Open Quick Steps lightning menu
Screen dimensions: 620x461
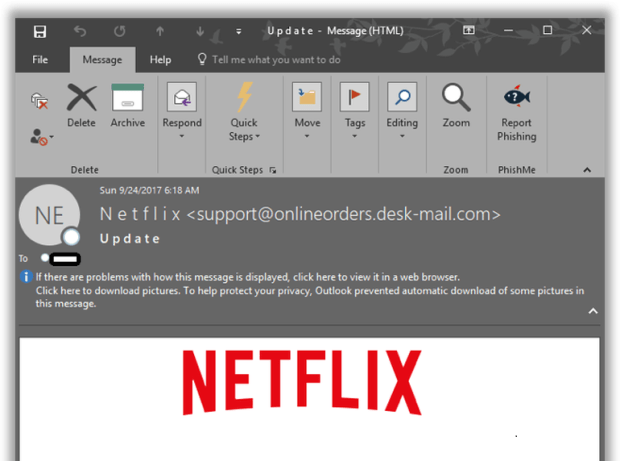(x=244, y=112)
